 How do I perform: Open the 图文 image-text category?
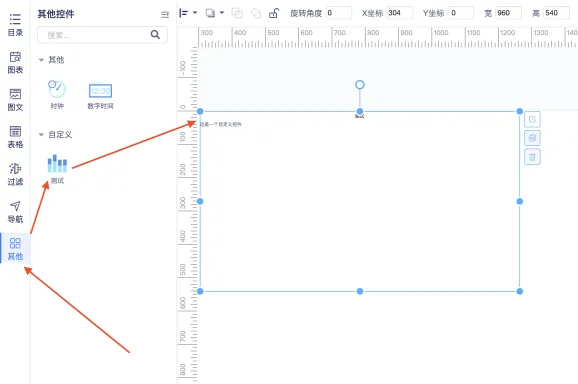15,100
